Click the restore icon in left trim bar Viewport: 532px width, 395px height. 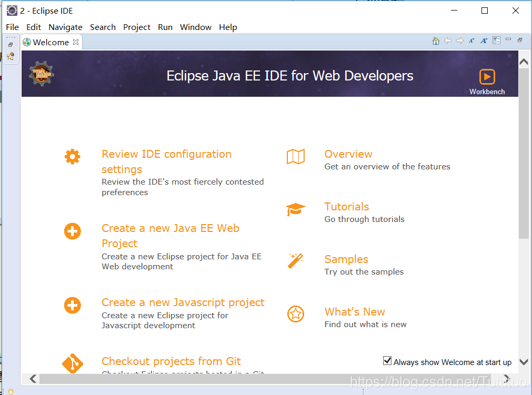point(11,45)
